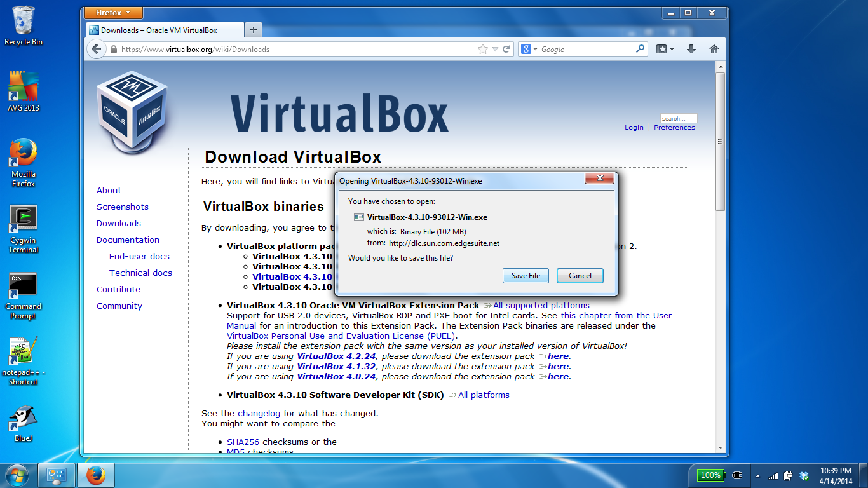Click the VirtualBox site search box
Viewport: 868px width, 488px height.
[x=679, y=118]
